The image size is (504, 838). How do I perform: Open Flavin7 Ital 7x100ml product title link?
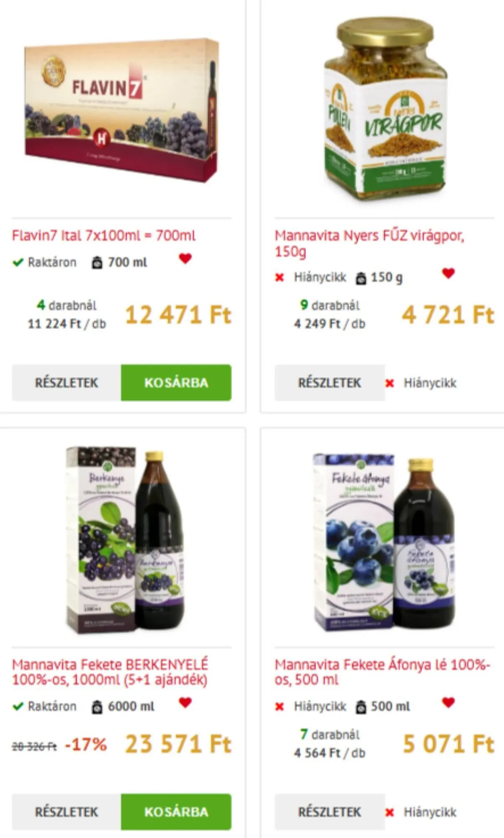pyautogui.click(x=104, y=235)
